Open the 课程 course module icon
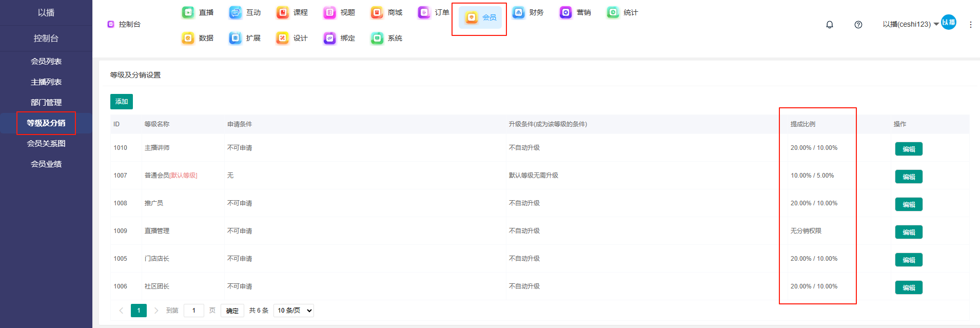Image resolution: width=980 pixels, height=328 pixels. pyautogui.click(x=283, y=12)
